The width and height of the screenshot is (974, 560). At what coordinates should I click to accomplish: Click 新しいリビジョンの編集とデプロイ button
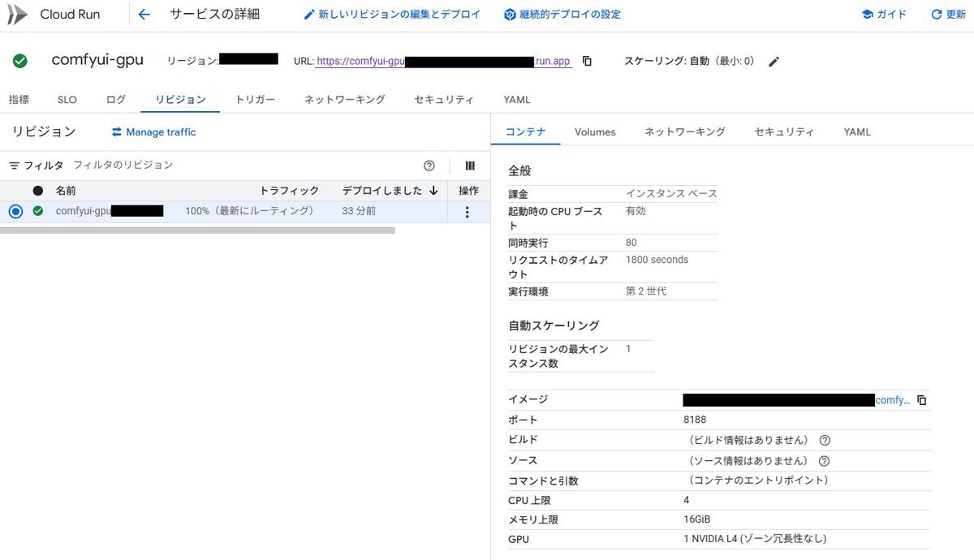pos(391,15)
